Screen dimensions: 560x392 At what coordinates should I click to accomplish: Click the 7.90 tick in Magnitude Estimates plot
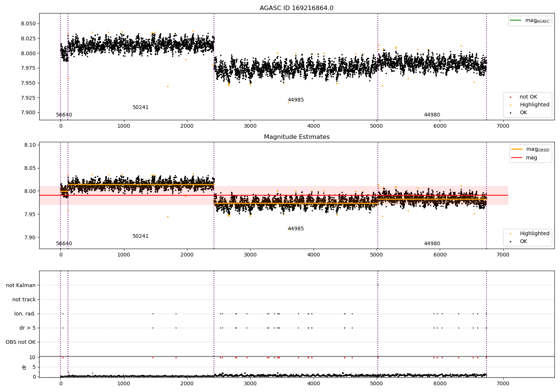(30, 237)
